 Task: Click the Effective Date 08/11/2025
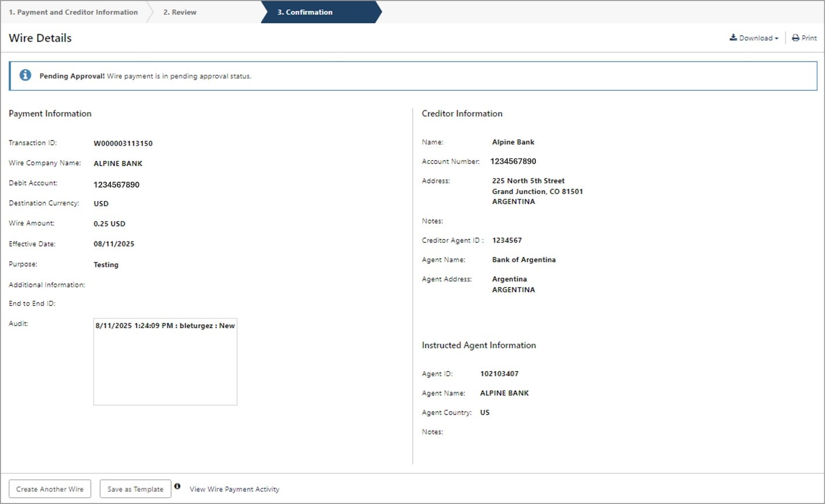pyautogui.click(x=114, y=244)
